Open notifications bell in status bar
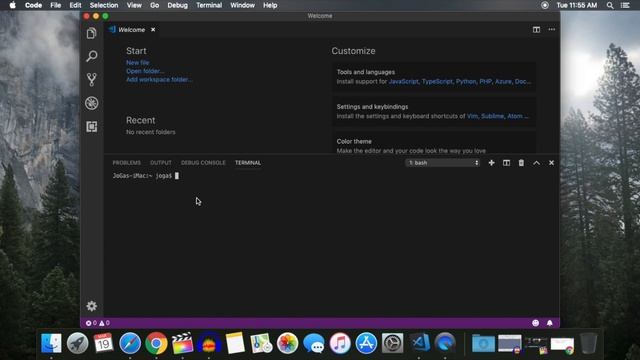The image size is (640, 360). (x=550, y=323)
